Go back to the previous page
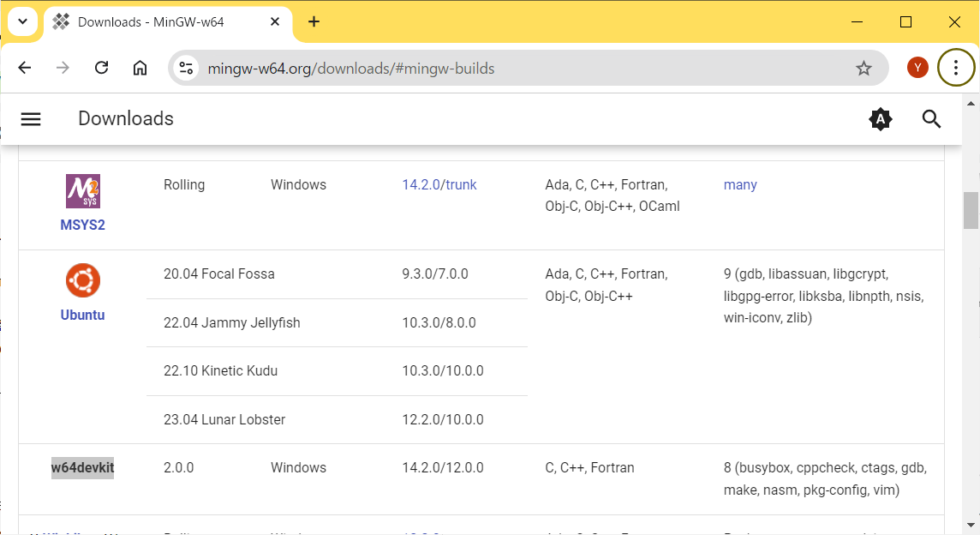This screenshot has width=980, height=535. point(25,69)
